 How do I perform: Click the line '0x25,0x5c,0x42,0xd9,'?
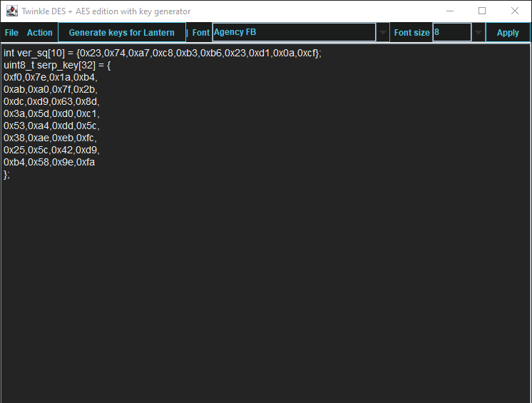click(x=51, y=150)
